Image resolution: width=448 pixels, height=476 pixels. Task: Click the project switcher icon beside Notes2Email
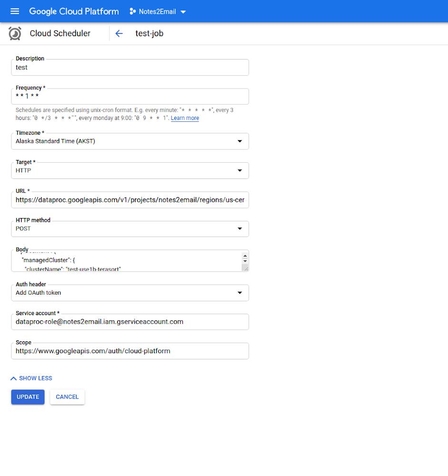click(x=132, y=11)
